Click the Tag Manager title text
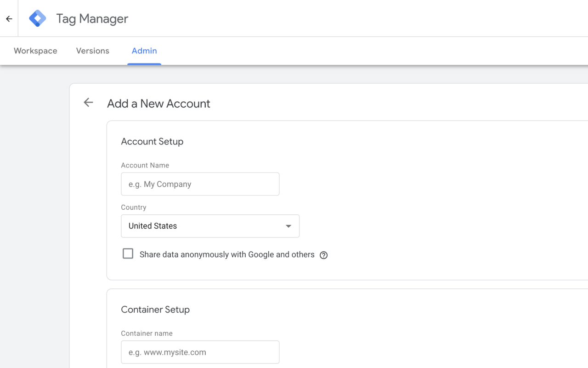The image size is (588, 368). 92,19
